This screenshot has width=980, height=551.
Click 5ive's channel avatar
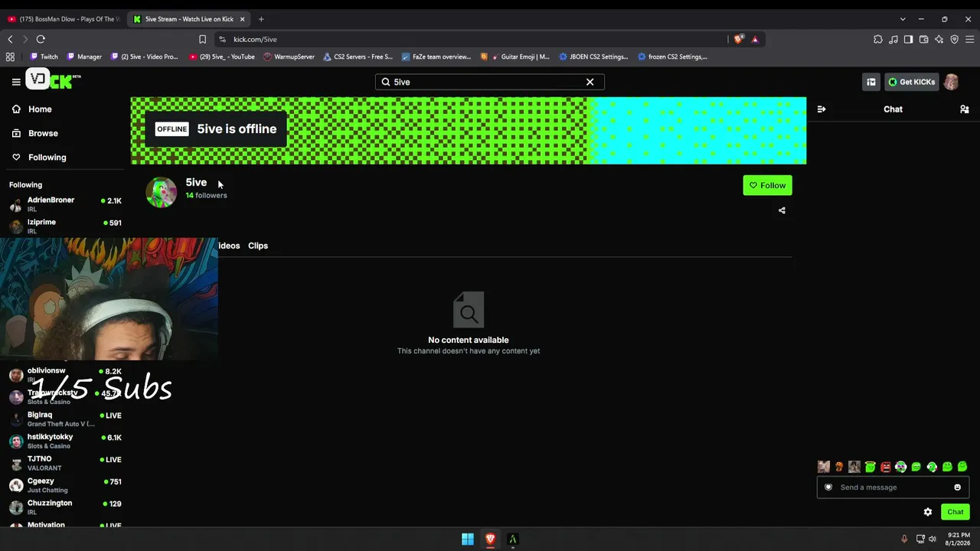coord(162,192)
